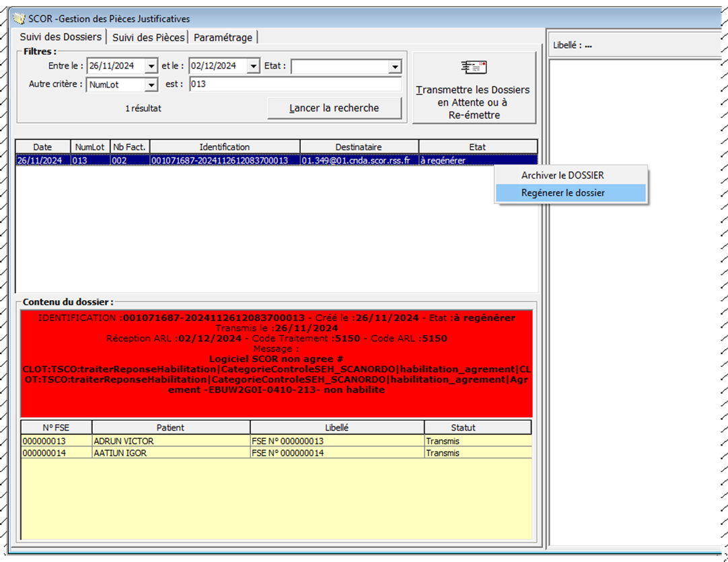Viewport: 728px width, 562px height.
Task: Click the 'est' input field containing 013
Action: click(x=295, y=84)
